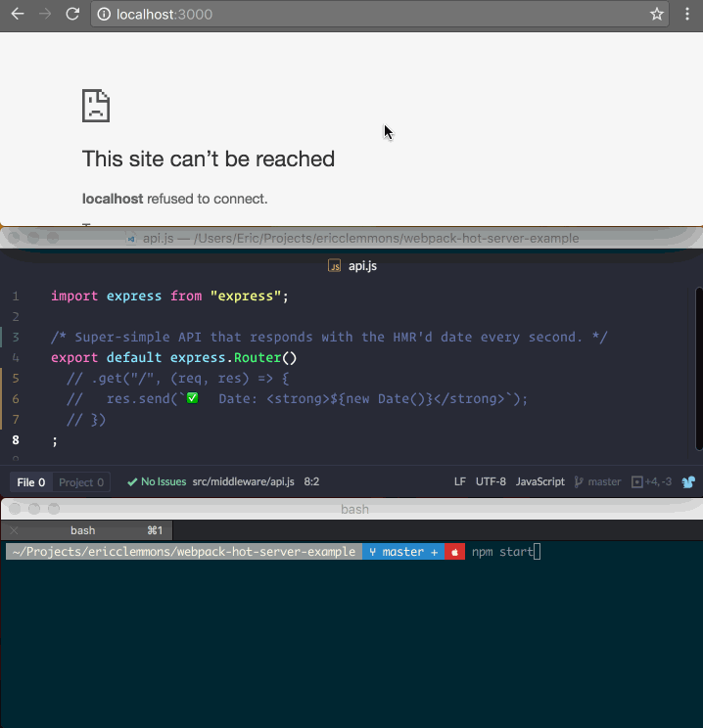Image resolution: width=703 pixels, height=728 pixels.
Task: Switch linter scope to File 0
Action: pyautogui.click(x=31, y=482)
